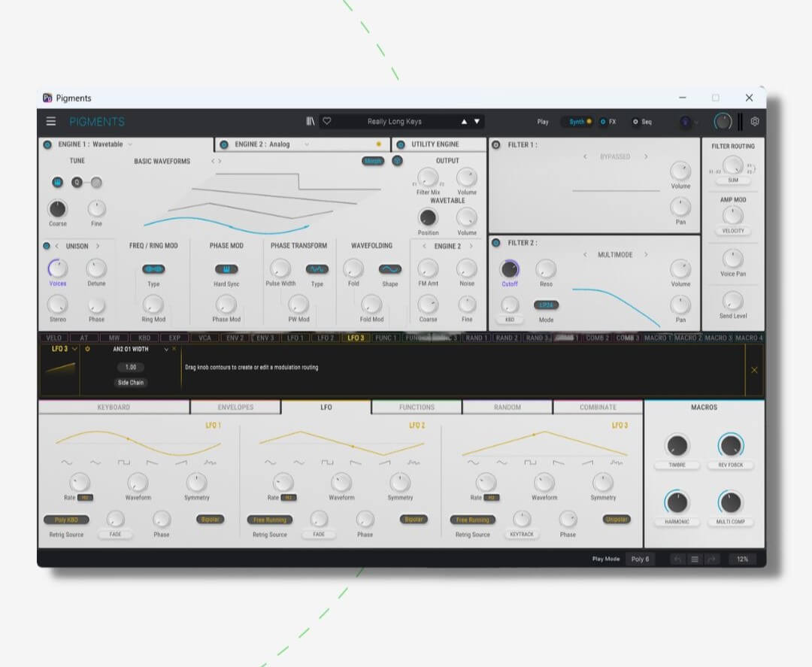Click the LP24 filter Mode button
This screenshot has width=812, height=667.
click(546, 305)
